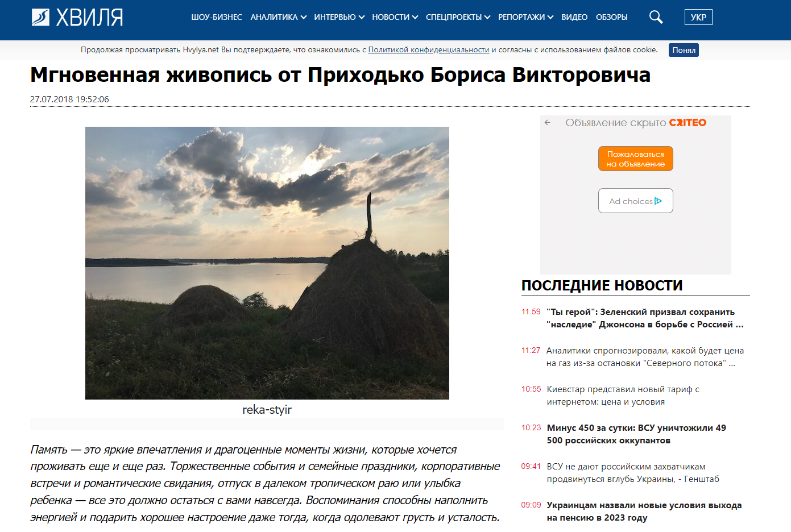Click the article title Мгновенная живопись

coord(340,75)
